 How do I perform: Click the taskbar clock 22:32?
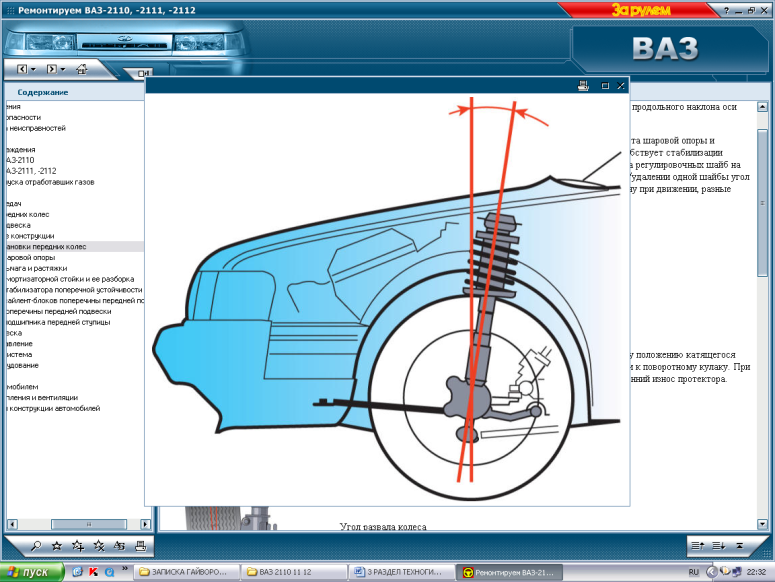tap(756, 572)
